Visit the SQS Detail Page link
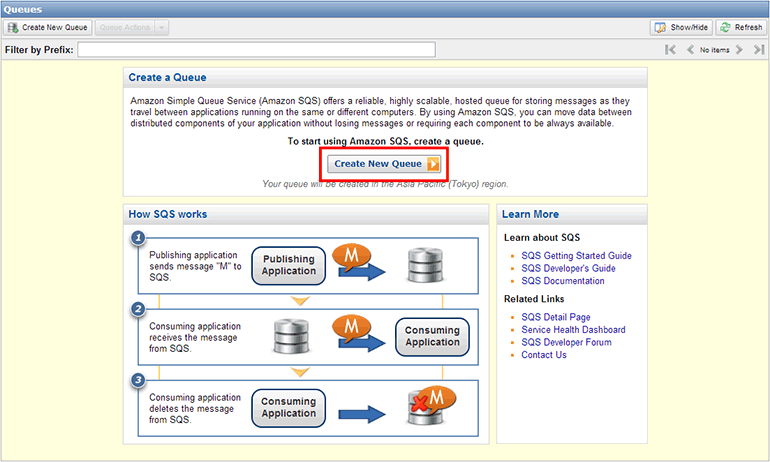 click(x=555, y=317)
